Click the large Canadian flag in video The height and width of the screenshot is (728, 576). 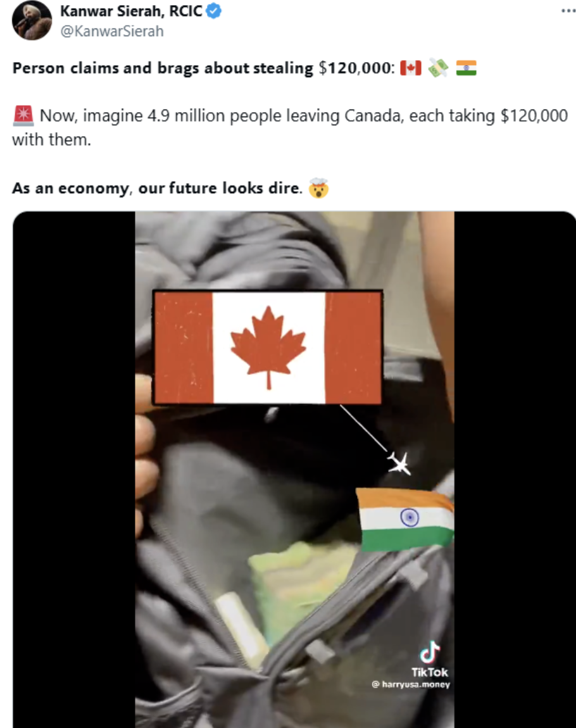(x=268, y=348)
